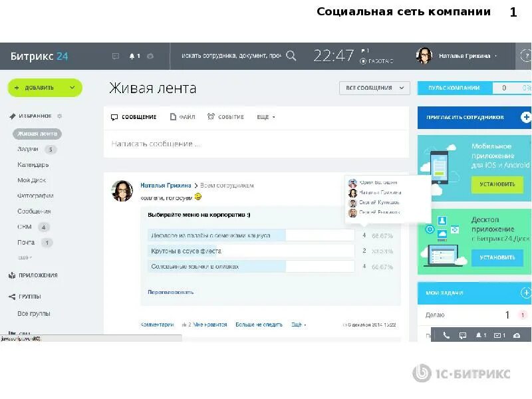
Task: Click Делаю row in Мои задачи
Action: pos(474,315)
